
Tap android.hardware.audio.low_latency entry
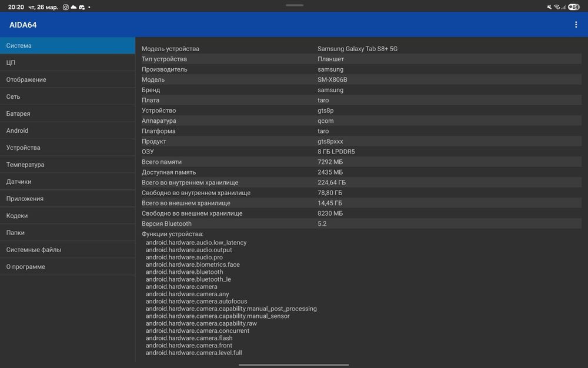click(x=196, y=242)
